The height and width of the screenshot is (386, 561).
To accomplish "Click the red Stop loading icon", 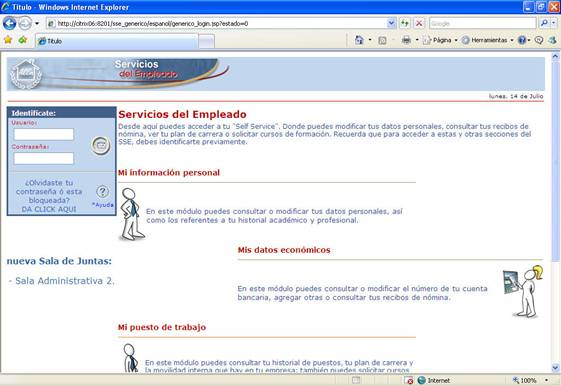I will coord(419,24).
